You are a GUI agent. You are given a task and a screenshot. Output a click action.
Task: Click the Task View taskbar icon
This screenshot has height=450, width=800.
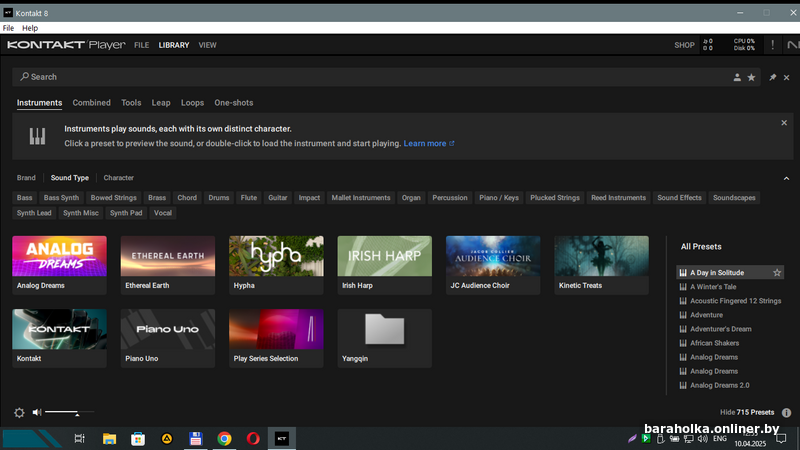[x=80, y=439]
